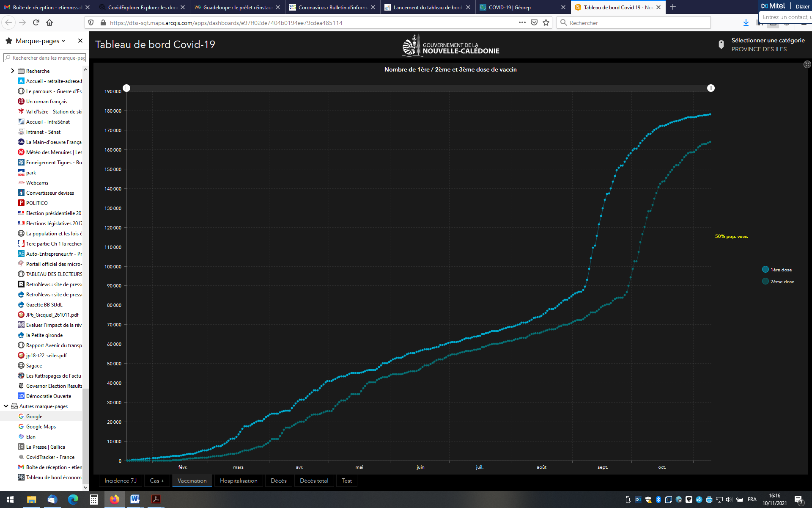Open the Windows Start menu
Screen dimensions: 812x508
(10, 499)
